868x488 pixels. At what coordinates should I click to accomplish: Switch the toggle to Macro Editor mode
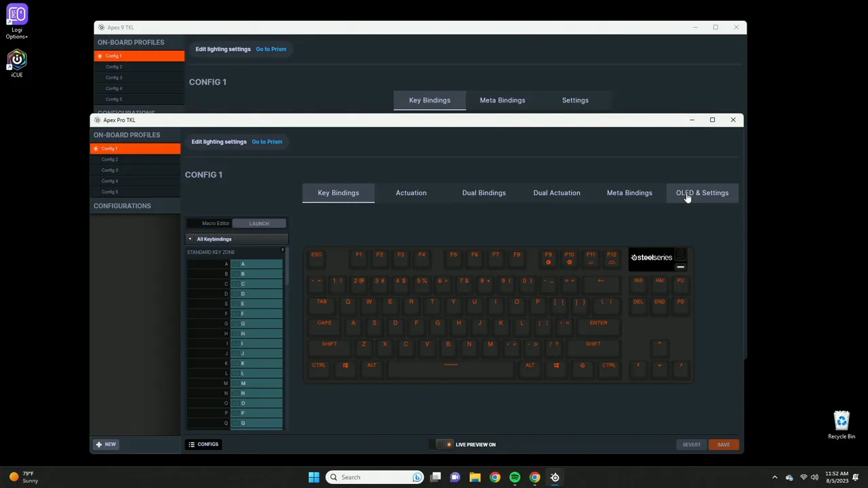coord(216,223)
